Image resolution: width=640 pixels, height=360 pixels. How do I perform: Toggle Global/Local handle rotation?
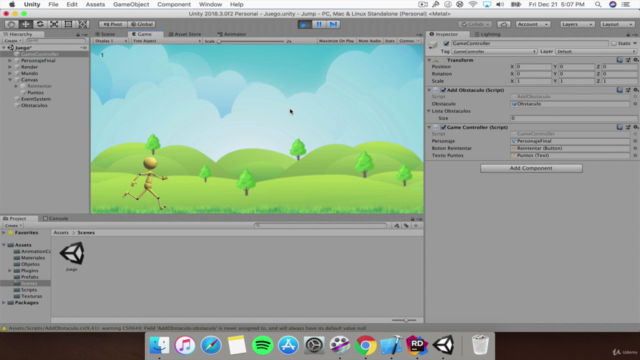142,24
